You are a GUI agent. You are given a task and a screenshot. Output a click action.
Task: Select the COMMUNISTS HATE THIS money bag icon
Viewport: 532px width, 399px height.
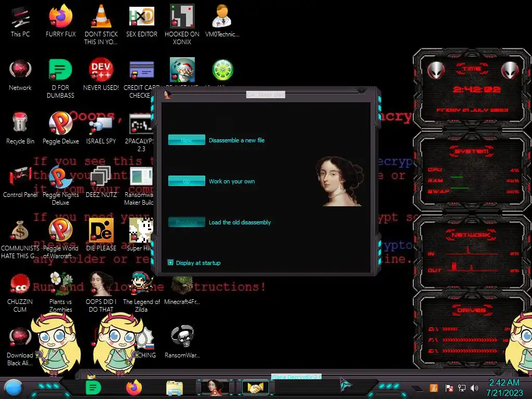click(x=20, y=240)
